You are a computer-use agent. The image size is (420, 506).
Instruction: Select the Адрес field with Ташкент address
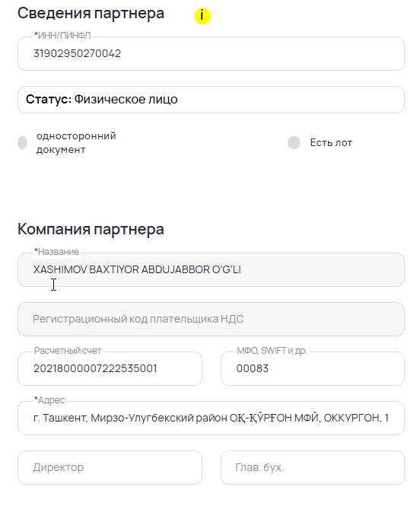[211, 418]
